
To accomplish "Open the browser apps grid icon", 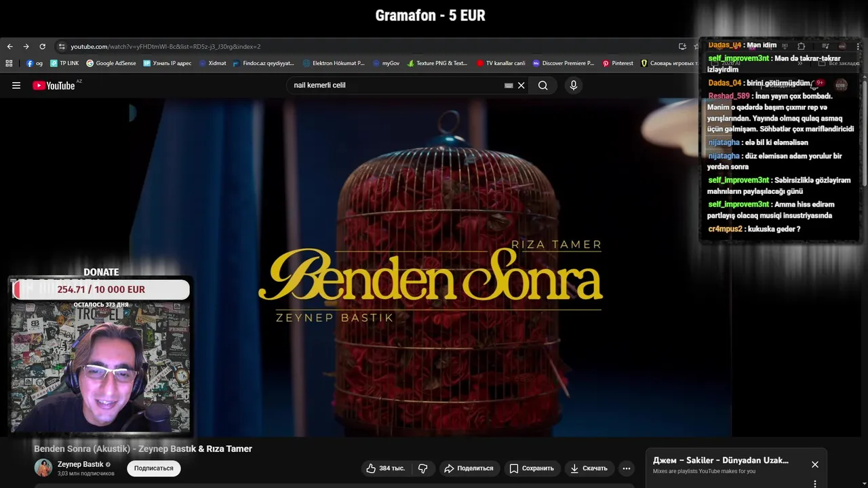I will click(x=9, y=63).
